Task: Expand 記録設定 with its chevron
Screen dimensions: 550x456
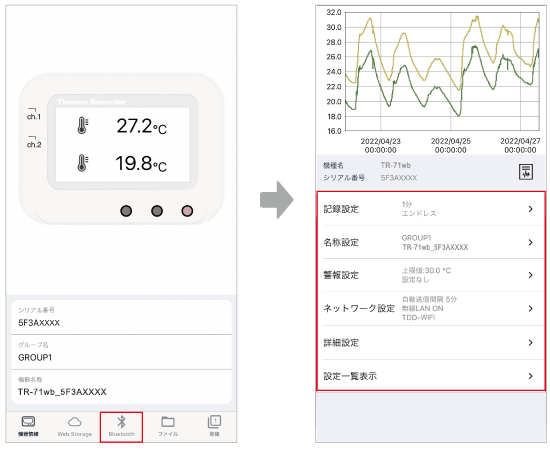Action: (x=530, y=209)
